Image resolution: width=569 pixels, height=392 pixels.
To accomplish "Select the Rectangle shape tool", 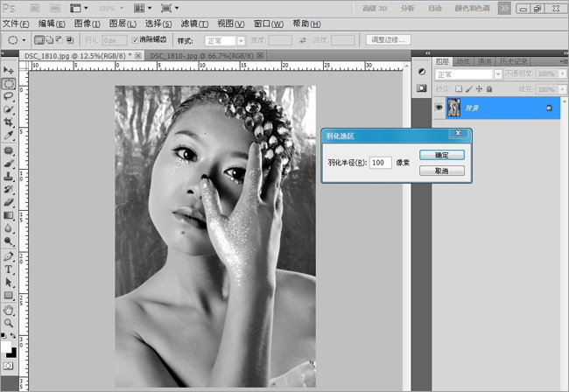I will pos(9,296).
